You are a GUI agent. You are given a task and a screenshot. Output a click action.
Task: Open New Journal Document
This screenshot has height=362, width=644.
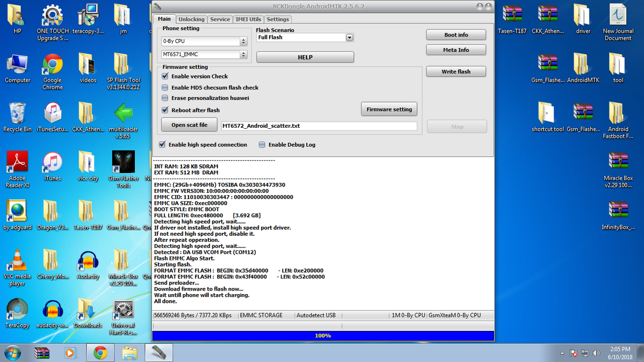[618, 23]
